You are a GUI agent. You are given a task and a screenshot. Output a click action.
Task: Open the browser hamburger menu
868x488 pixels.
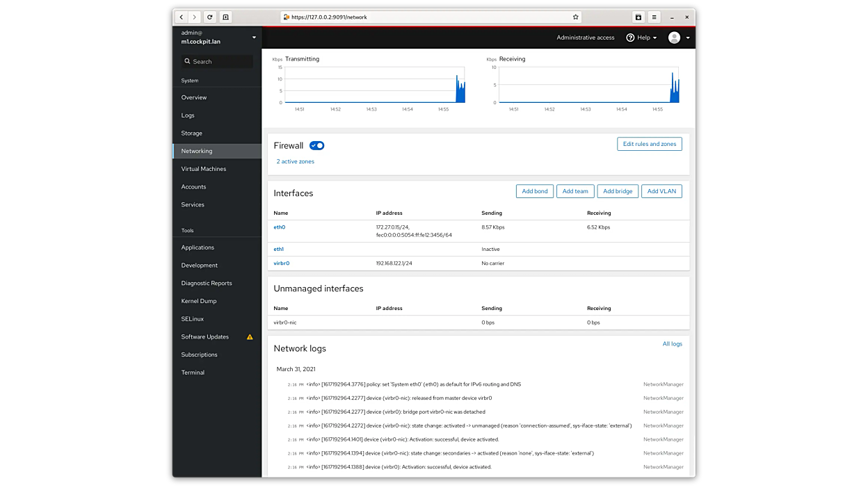click(x=654, y=17)
